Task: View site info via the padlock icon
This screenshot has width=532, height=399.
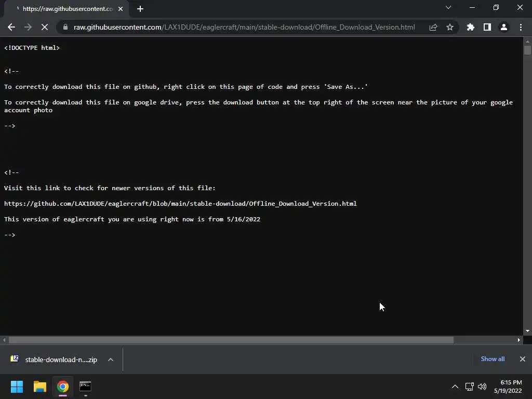Action: pos(65,27)
